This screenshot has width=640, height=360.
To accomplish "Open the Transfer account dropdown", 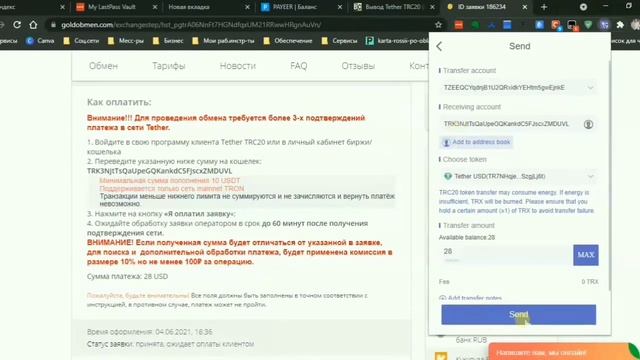I will [x=518, y=87].
